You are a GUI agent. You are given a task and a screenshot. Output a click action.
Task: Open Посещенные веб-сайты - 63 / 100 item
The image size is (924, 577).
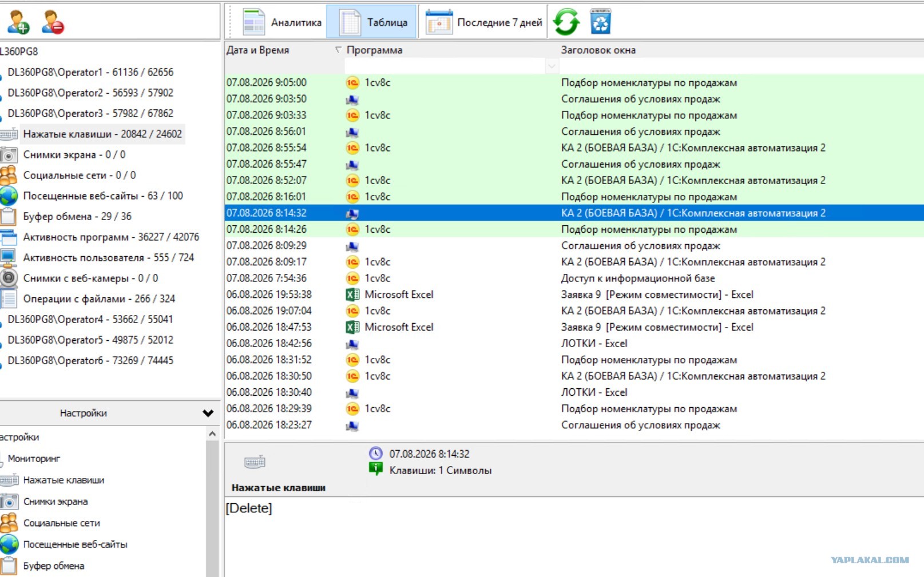(x=103, y=196)
